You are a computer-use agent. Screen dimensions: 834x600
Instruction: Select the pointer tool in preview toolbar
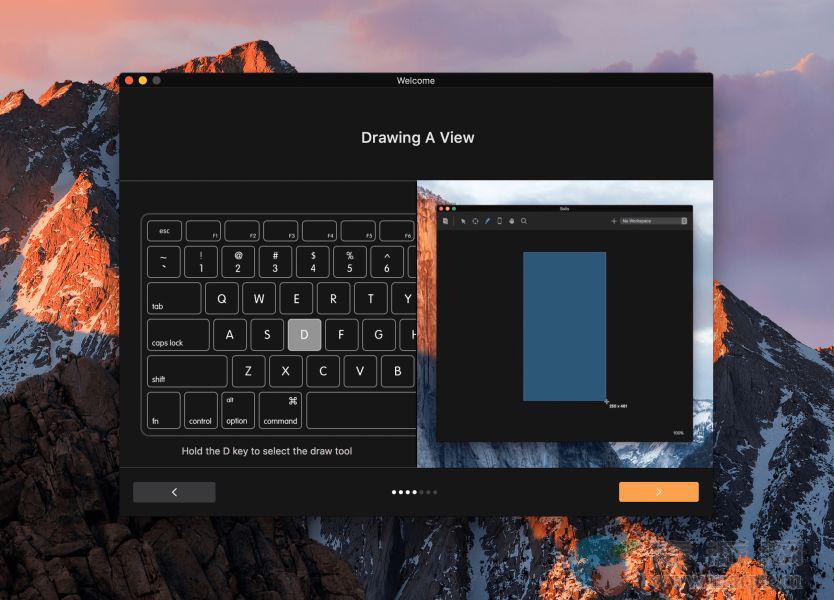click(x=462, y=221)
